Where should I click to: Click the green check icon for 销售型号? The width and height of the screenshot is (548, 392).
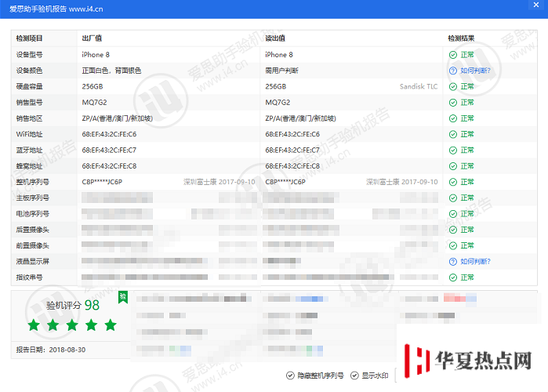[453, 103]
